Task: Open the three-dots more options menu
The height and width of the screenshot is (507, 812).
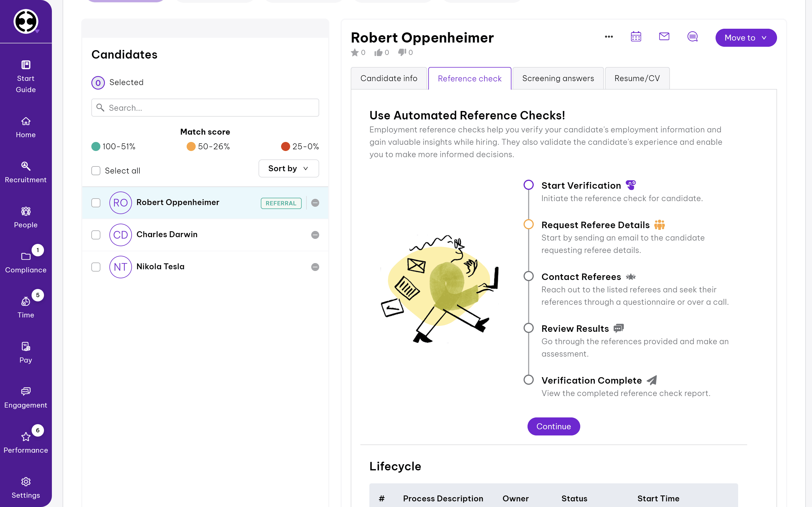Action: 609,37
